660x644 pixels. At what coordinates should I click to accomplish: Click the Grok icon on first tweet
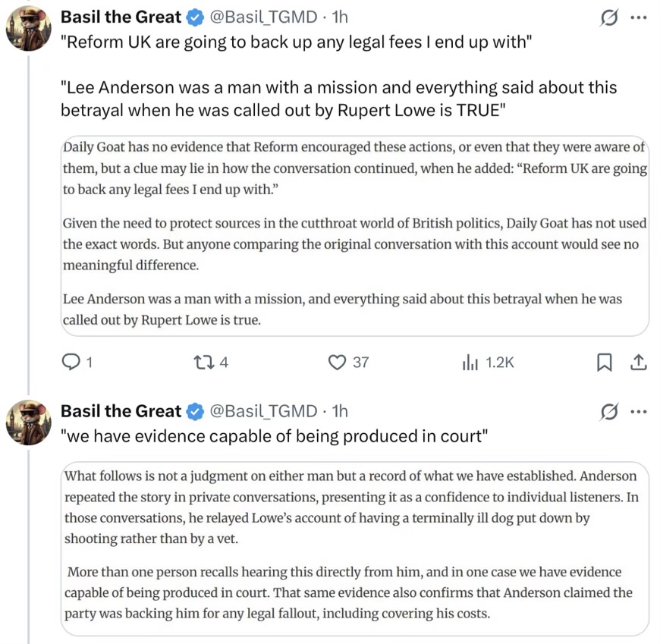pos(609,17)
